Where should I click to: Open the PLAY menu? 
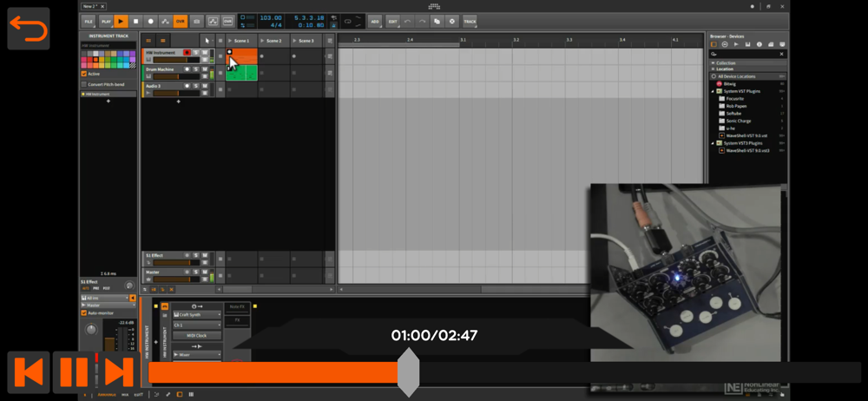coord(106,22)
